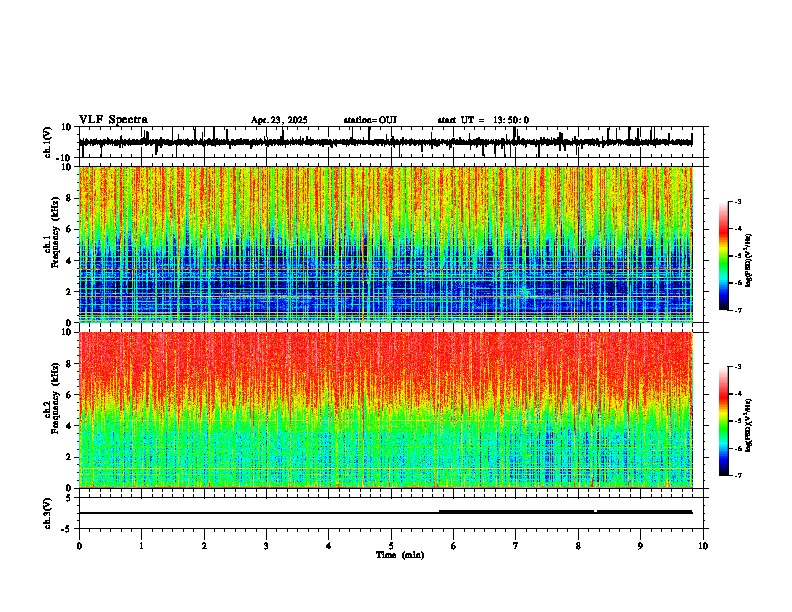Click the log(PSD) label beside ch.2 colorbar
Viewport: 792px width, 612px height.
tap(749, 425)
